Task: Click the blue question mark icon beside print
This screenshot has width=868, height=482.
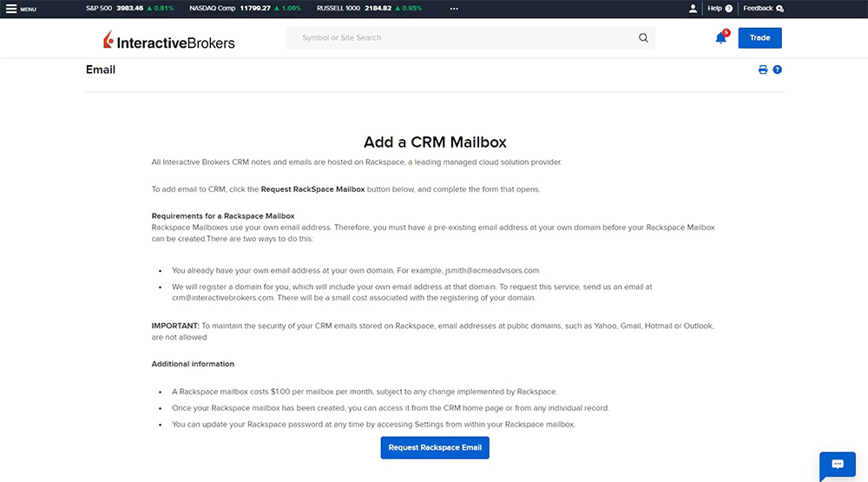Action: click(778, 69)
